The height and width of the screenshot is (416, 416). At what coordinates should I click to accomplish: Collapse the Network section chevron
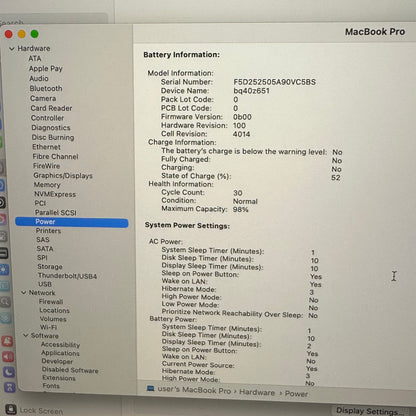(x=24, y=293)
